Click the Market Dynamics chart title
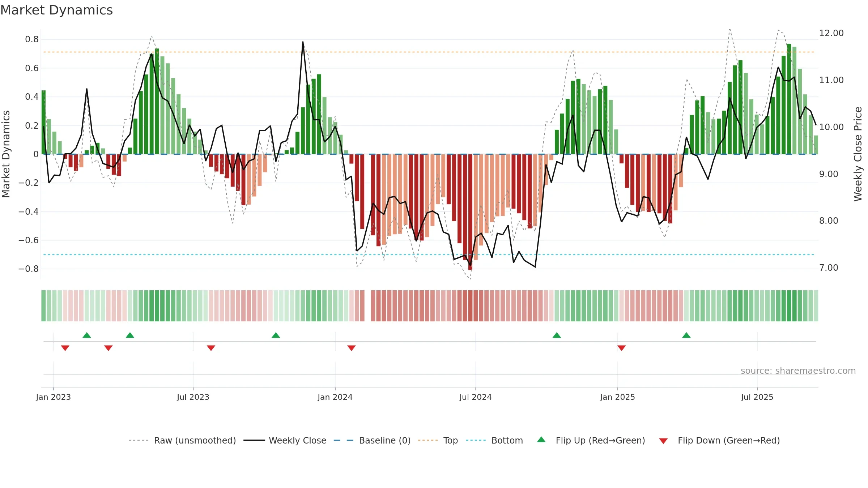The height and width of the screenshot is (488, 868). point(57,10)
